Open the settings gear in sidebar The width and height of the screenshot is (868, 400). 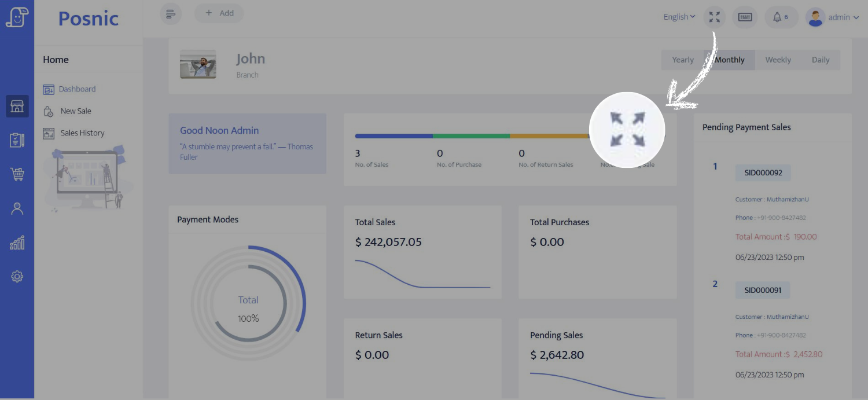(17, 277)
